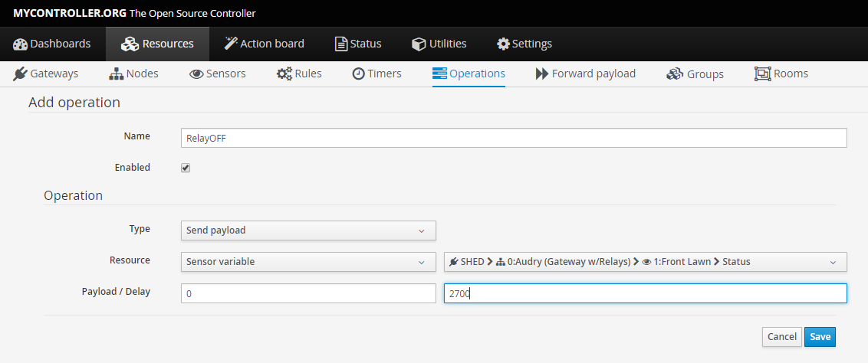Viewport: 868px width, 363px height.
Task: Open the Status menu in top bar
Action: pos(358,44)
